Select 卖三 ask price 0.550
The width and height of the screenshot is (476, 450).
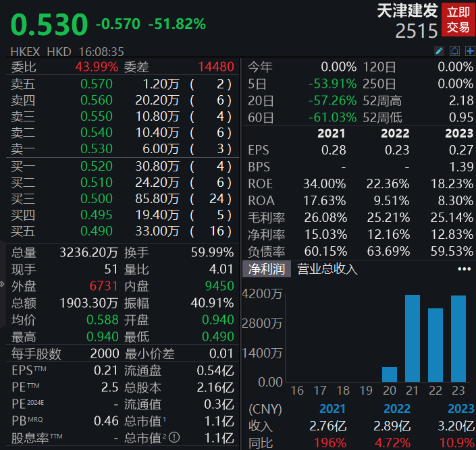[97, 117]
